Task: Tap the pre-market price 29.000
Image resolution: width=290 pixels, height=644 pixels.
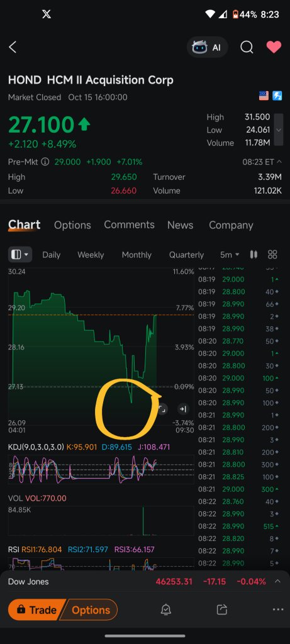Action: click(68, 162)
